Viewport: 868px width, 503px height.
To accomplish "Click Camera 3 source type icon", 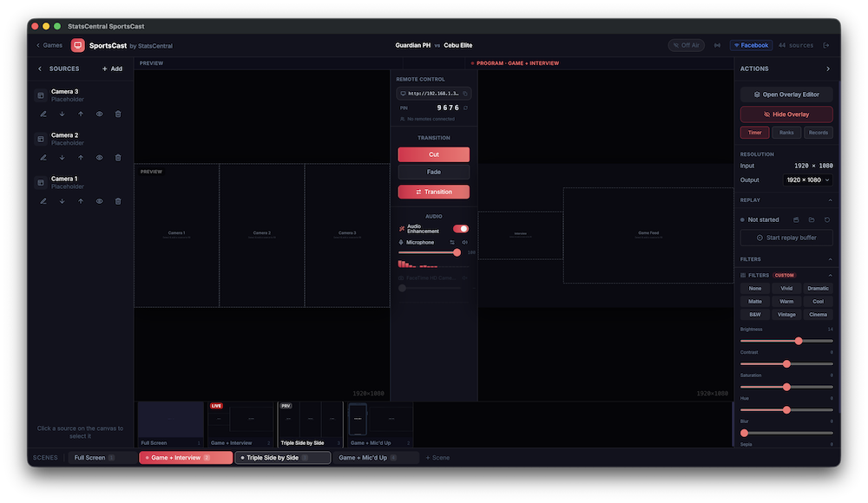I will tap(41, 95).
